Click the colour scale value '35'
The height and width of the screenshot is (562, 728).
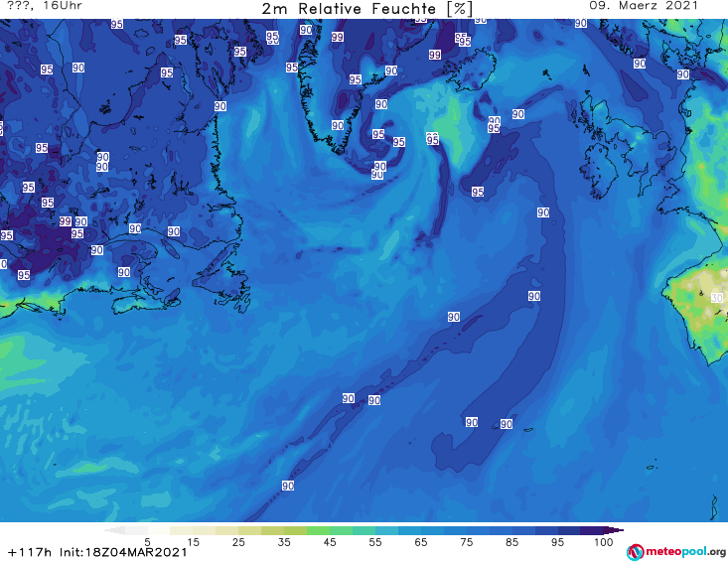[x=284, y=541]
